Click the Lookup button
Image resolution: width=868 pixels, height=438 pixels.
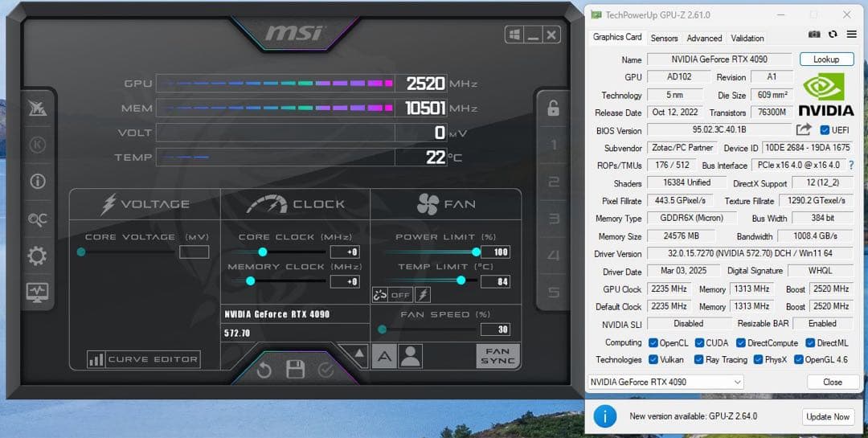pos(826,59)
